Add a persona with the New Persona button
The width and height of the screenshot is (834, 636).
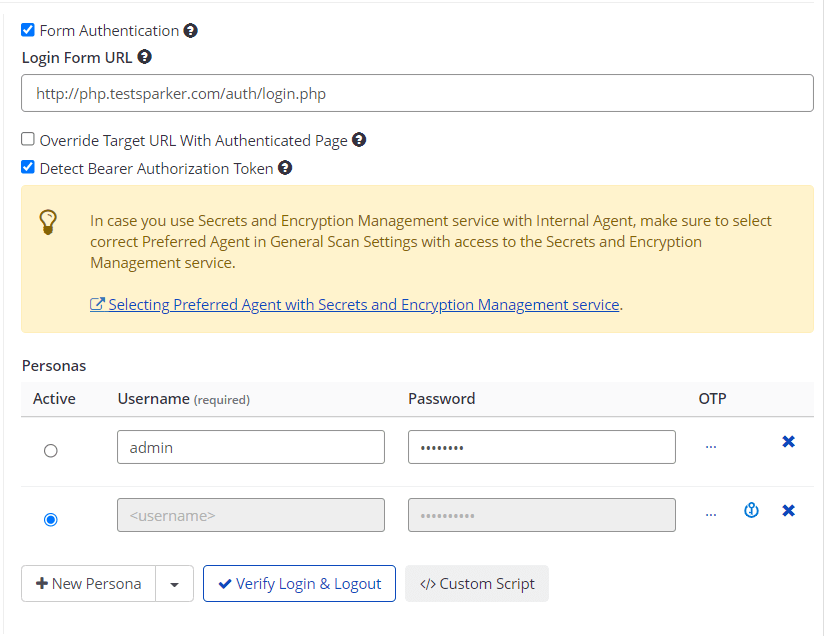tap(88, 583)
